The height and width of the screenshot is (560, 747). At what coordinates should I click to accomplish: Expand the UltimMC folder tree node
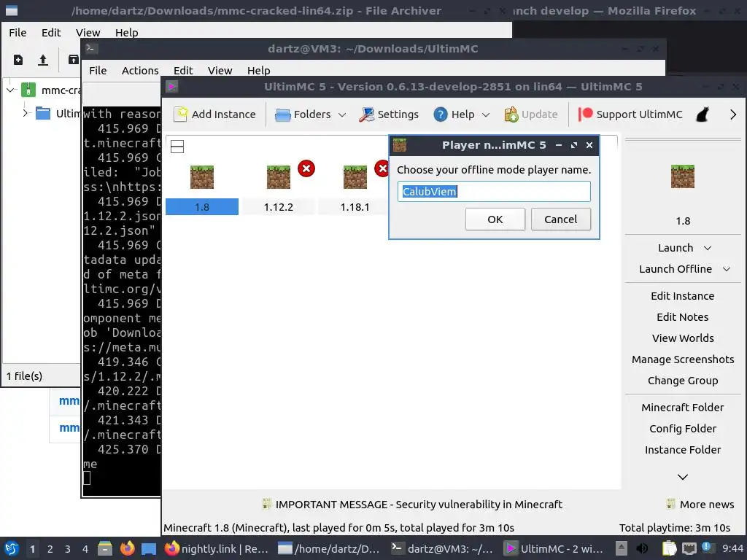pyautogui.click(x=26, y=113)
